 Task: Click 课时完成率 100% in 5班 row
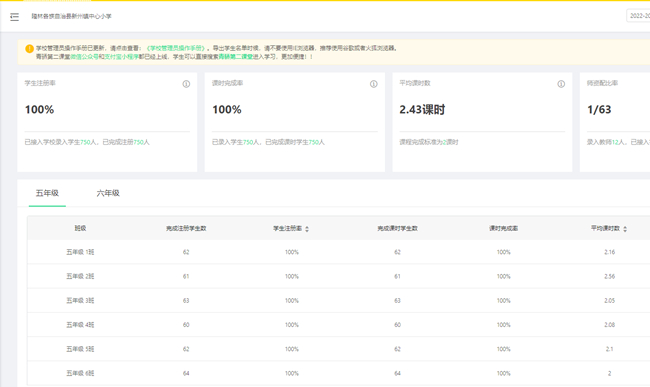pyautogui.click(x=504, y=349)
